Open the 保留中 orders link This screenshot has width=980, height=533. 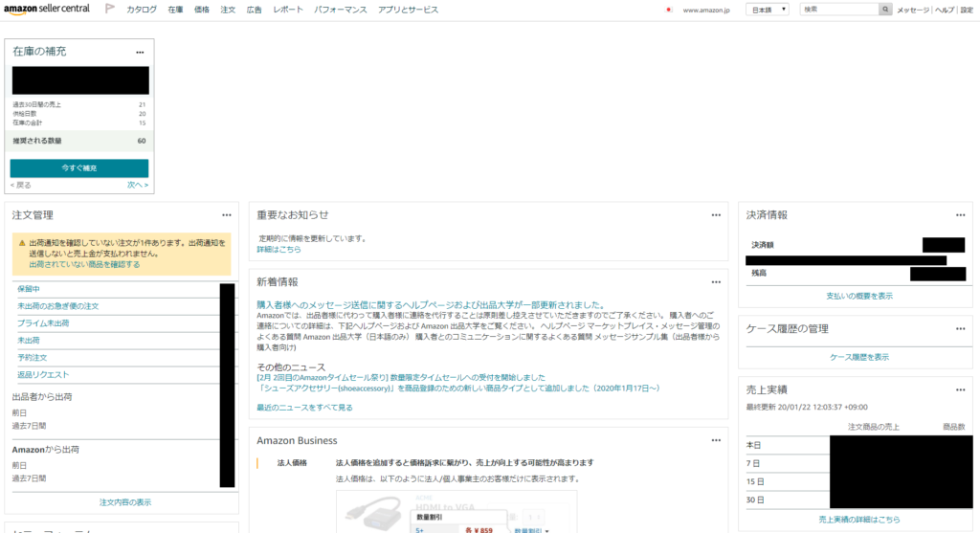point(28,289)
